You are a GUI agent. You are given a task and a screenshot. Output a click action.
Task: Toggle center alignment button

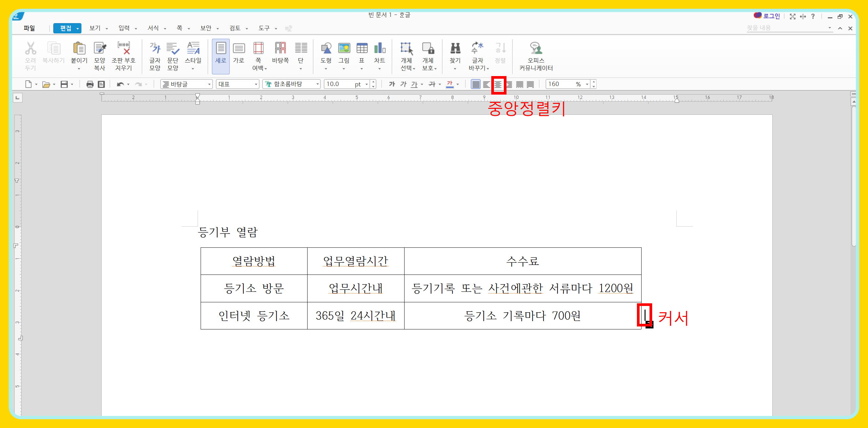click(498, 84)
